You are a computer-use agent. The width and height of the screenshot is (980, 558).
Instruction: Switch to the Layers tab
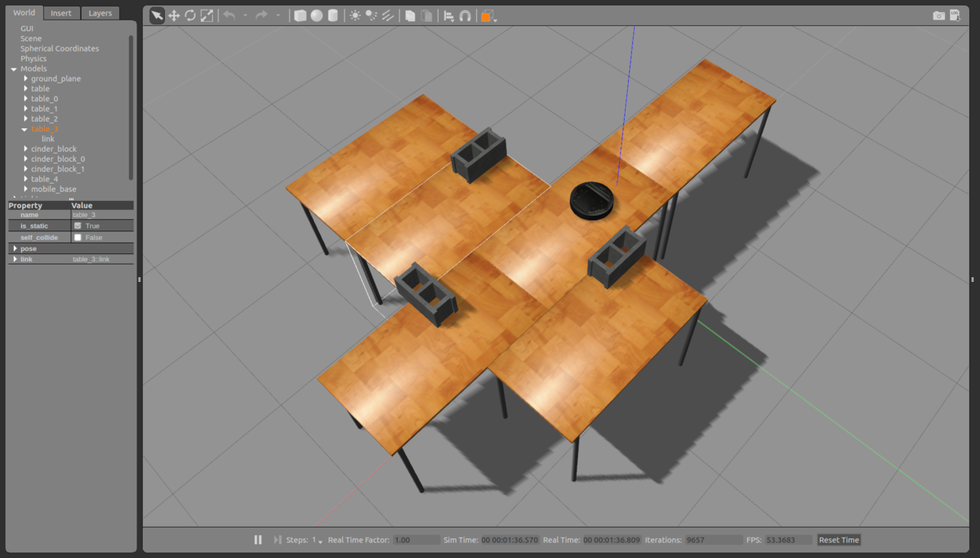pos(100,13)
